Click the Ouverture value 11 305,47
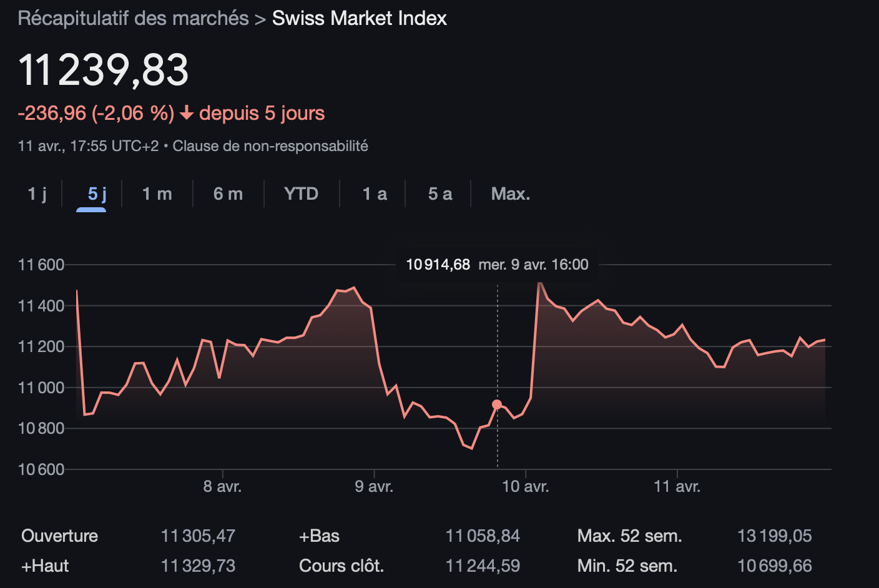The width and height of the screenshot is (879, 588). click(x=199, y=536)
